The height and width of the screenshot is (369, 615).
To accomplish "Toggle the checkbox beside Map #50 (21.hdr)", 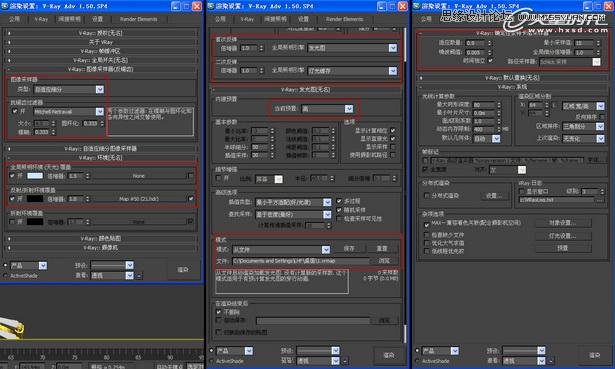I will click(191, 198).
